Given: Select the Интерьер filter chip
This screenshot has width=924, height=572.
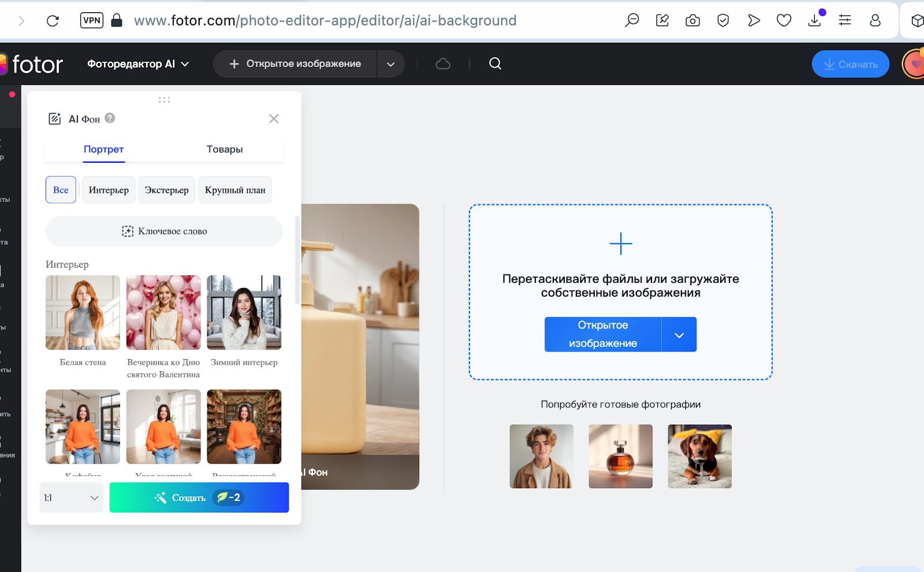Looking at the screenshot, I should pyautogui.click(x=109, y=190).
